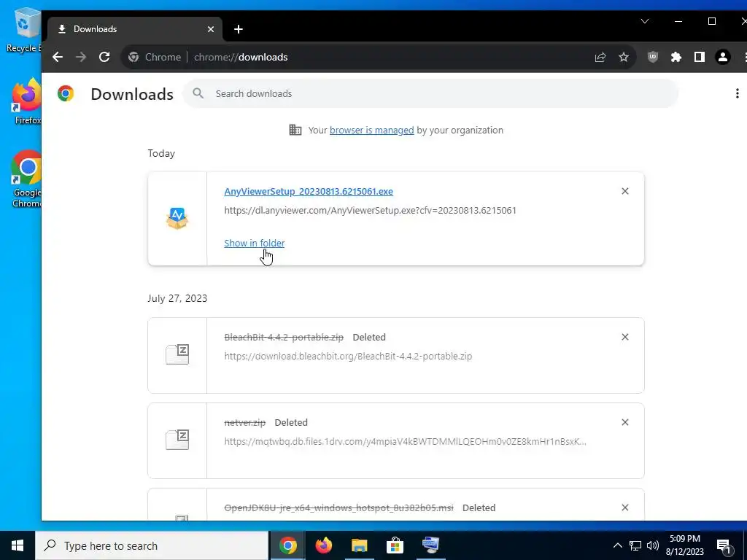Click the AnyViewer download URL text
Screen dimensions: 747x560
point(370,211)
